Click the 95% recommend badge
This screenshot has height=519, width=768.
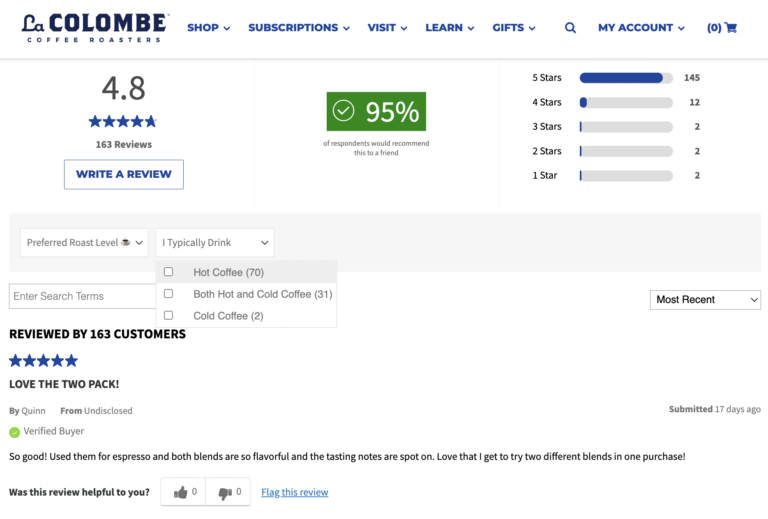point(376,112)
